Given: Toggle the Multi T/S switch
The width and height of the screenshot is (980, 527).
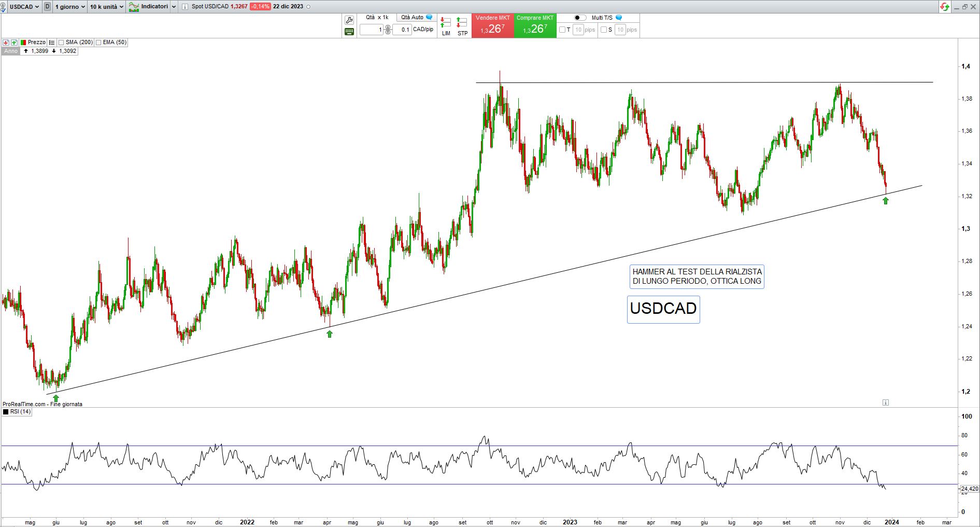Looking at the screenshot, I should [x=580, y=18].
